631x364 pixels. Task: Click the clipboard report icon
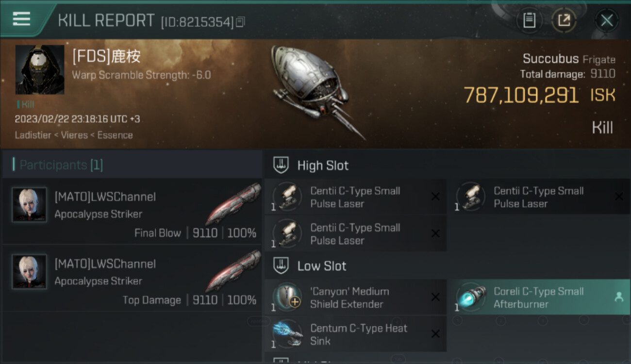pos(529,20)
